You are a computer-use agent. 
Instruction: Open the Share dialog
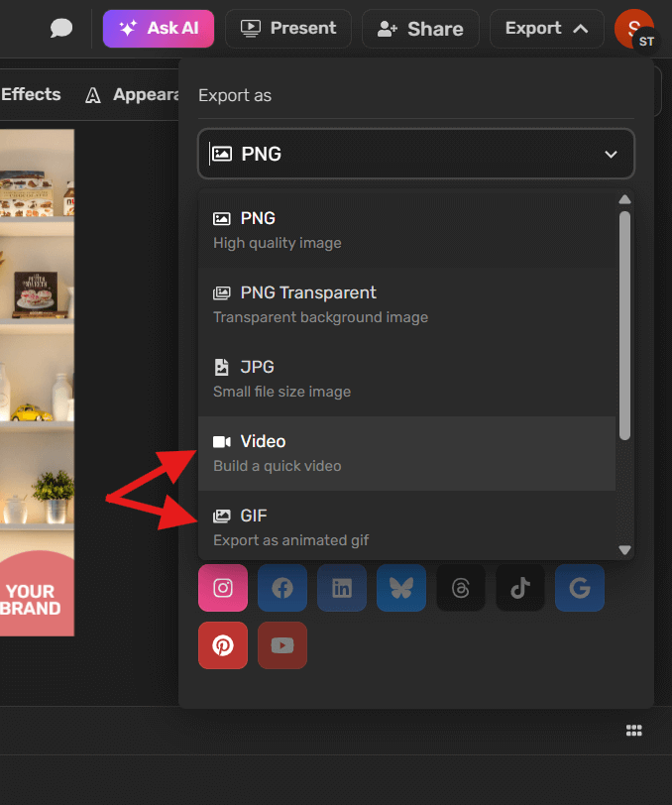(420, 29)
